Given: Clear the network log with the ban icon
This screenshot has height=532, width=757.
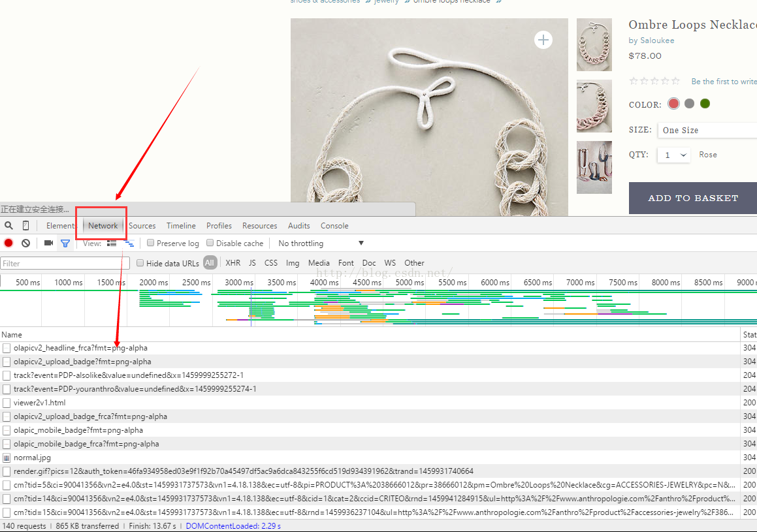Looking at the screenshot, I should coord(25,243).
